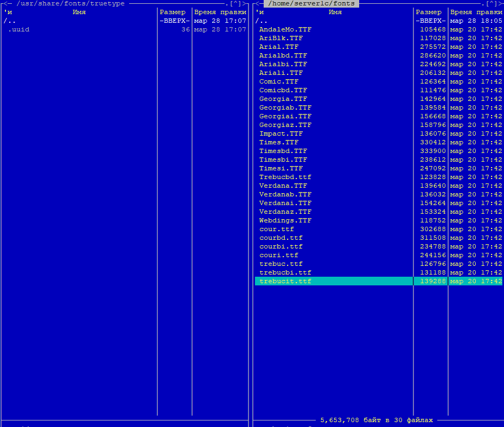Click size value 105468 of AndaleMo.TTF

click(x=432, y=30)
